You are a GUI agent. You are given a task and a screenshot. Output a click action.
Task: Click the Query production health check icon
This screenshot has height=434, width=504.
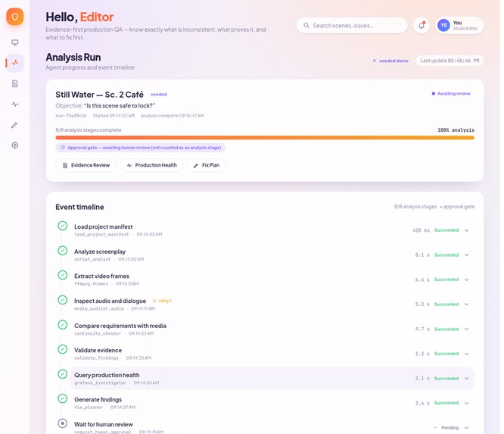(63, 374)
